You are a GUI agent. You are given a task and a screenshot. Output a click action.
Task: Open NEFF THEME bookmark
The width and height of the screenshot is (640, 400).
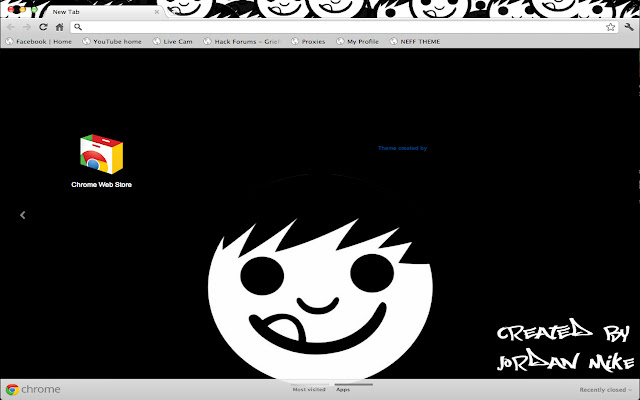point(415,42)
